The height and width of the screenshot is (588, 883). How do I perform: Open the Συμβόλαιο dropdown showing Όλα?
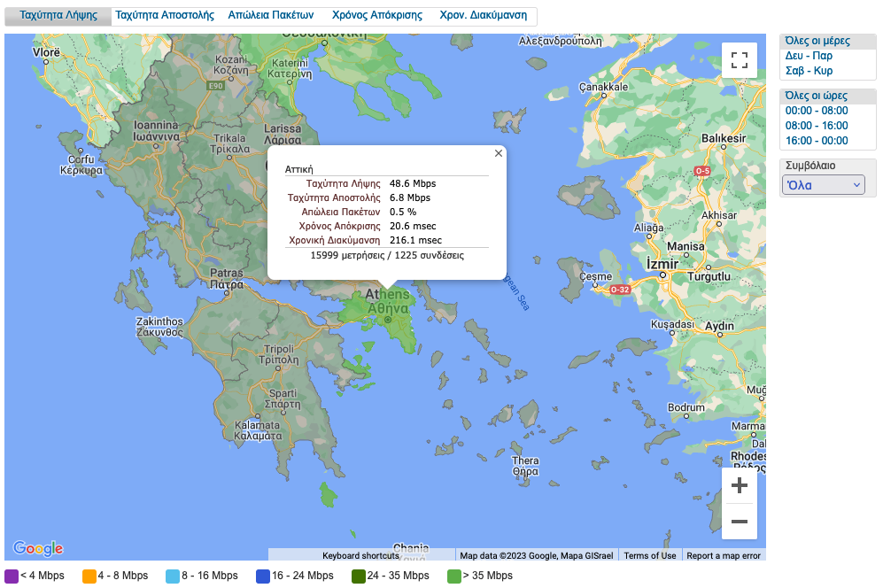pos(824,185)
